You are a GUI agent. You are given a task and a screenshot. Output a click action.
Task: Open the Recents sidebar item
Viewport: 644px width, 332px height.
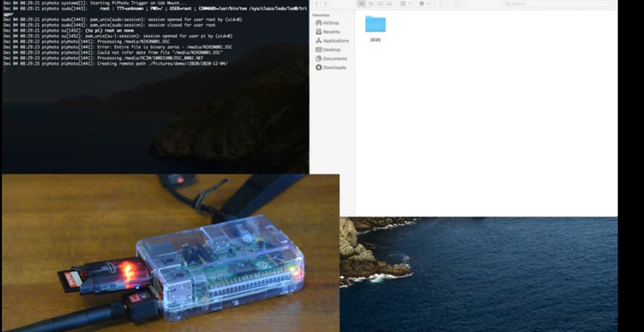tap(331, 32)
